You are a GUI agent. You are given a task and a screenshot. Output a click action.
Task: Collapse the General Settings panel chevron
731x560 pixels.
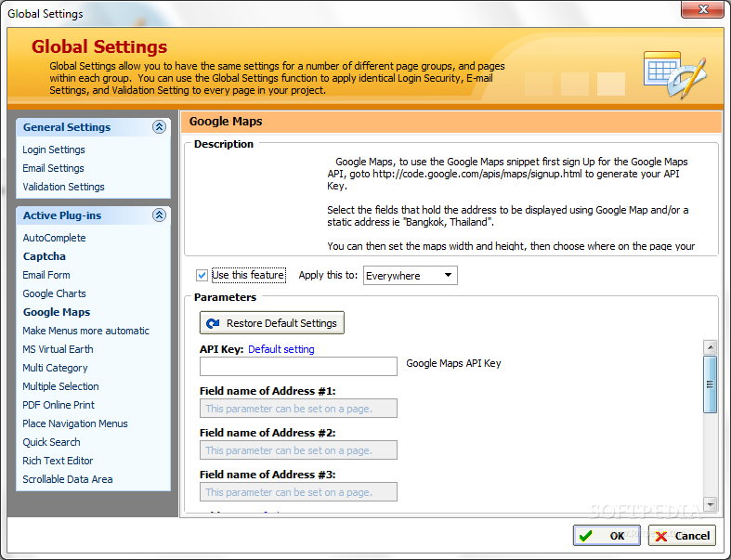(159, 127)
